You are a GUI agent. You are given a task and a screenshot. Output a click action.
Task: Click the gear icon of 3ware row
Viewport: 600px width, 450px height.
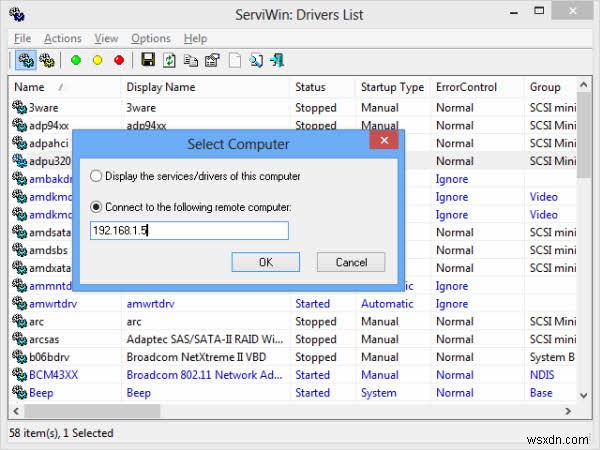click(19, 108)
